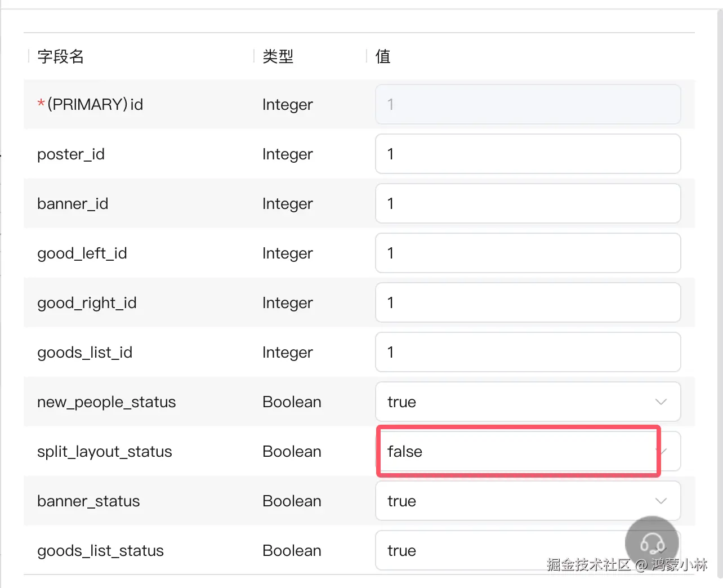Select the good_left_id value box
The height and width of the screenshot is (588, 723).
[x=528, y=253]
